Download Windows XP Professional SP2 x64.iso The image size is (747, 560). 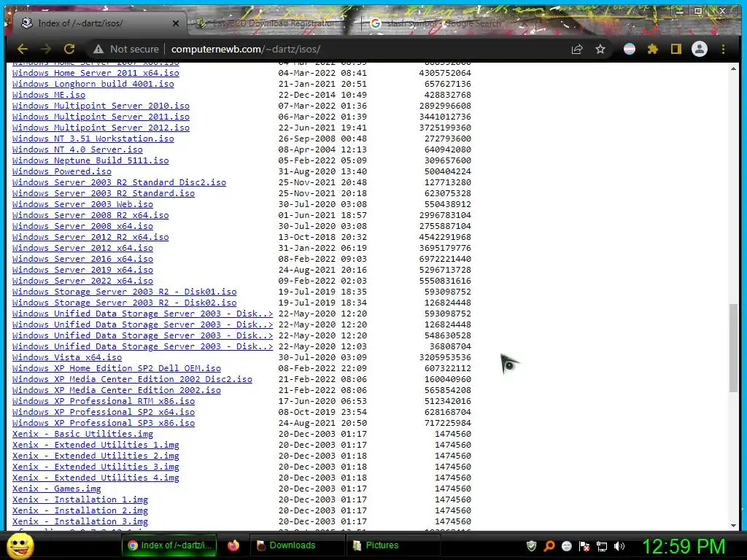pos(104,413)
